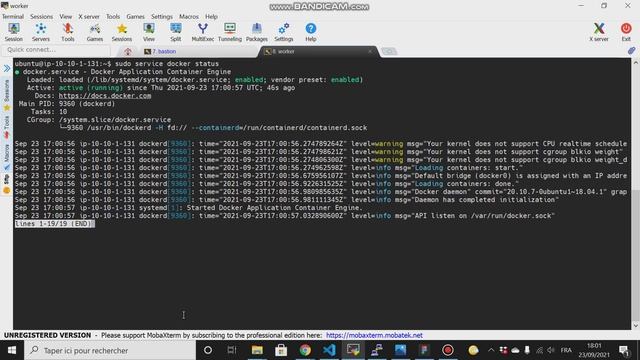Click "Started Docker Application Container Engine." line
This screenshot has width=640, height=360.
(x=274, y=208)
